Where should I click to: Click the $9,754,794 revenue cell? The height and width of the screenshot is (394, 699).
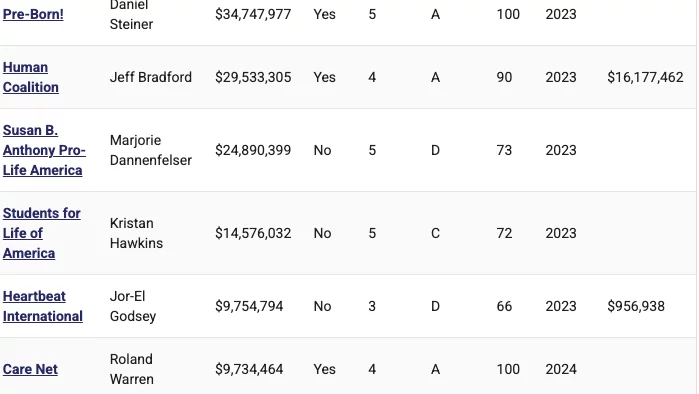249,306
